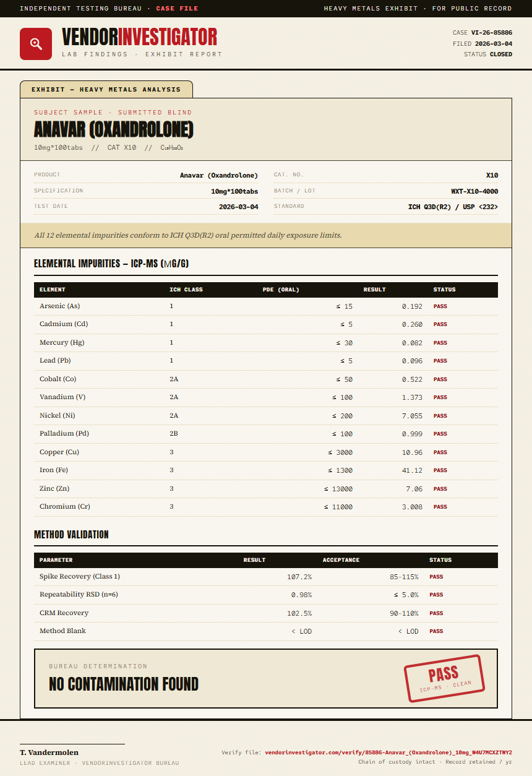
Task: Click Lead result 0.096
Action: coord(413,361)
